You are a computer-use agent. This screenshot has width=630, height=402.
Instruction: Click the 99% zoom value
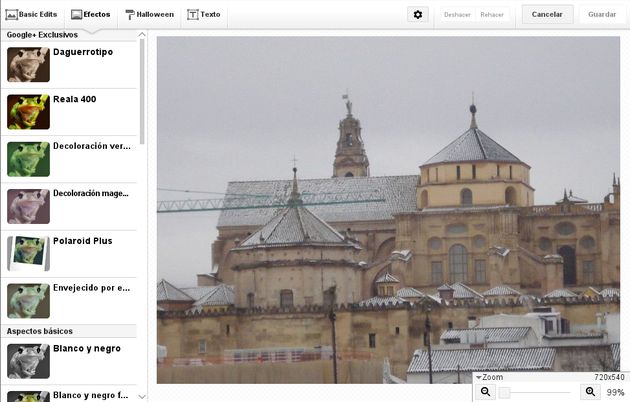[615, 392]
